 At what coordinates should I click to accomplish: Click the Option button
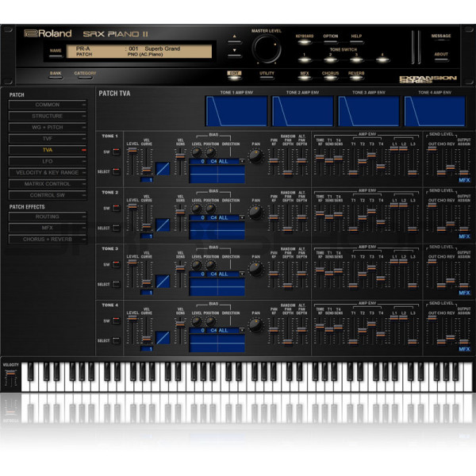click(330, 42)
